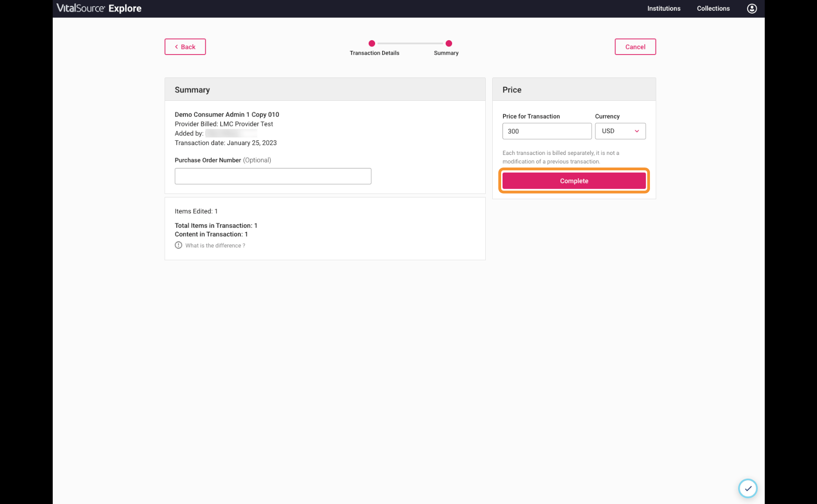The image size is (817, 504).
Task: Click the info icon beside 'What is the difference?'
Action: 178,245
